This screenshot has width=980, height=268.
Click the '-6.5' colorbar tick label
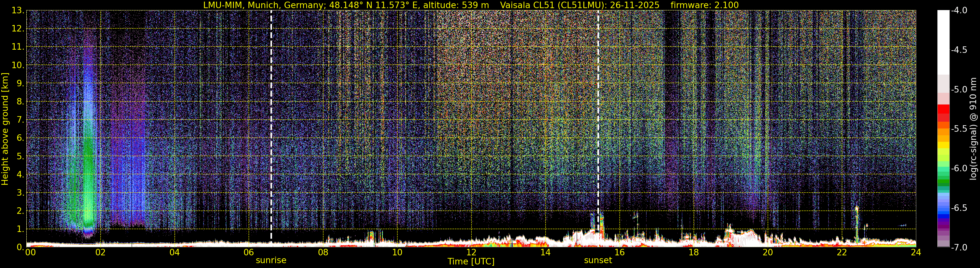point(959,208)
